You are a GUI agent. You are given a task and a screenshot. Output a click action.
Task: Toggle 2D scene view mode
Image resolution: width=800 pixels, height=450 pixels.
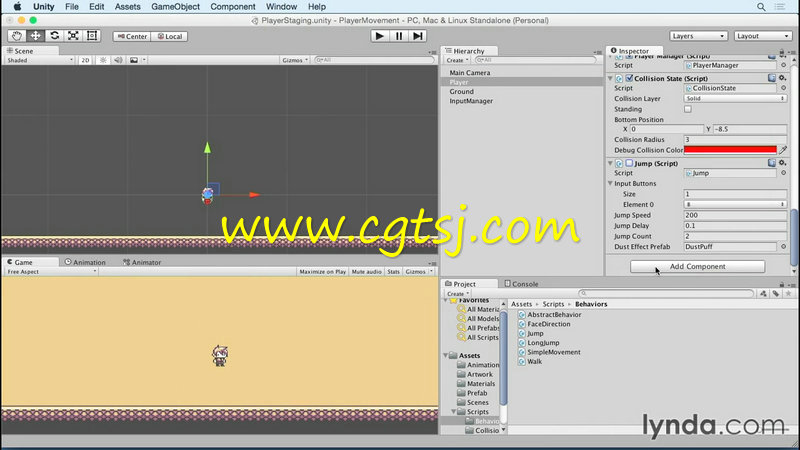coord(85,60)
